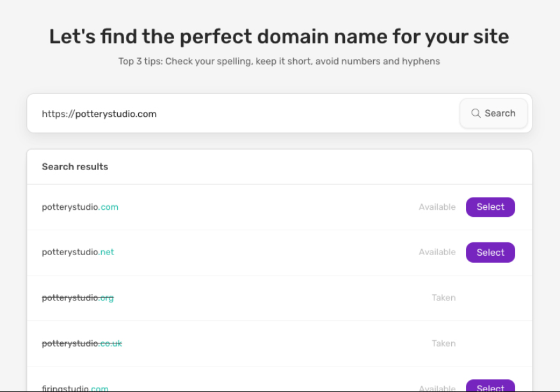This screenshot has width=560, height=392.
Task: Click the Top 3 tips subtitle text
Action: (x=279, y=61)
